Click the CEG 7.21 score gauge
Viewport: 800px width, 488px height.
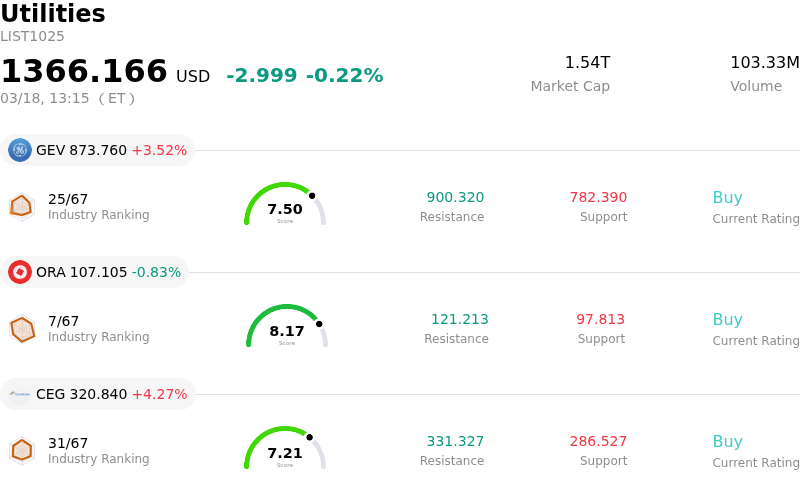(x=285, y=449)
